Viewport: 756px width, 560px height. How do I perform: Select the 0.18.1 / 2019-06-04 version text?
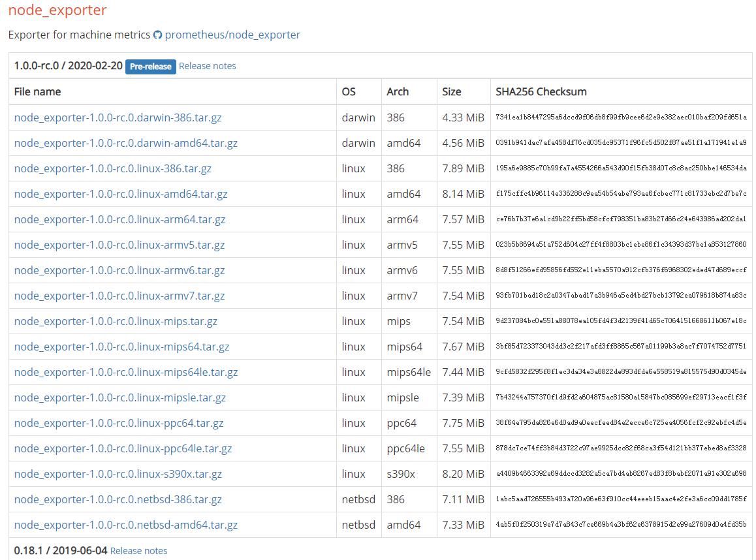pos(61,550)
